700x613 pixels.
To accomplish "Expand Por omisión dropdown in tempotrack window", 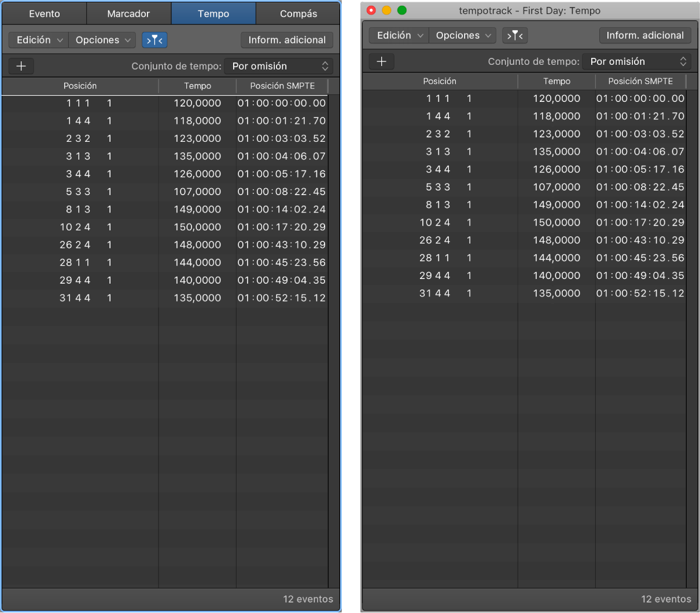I will coord(636,61).
